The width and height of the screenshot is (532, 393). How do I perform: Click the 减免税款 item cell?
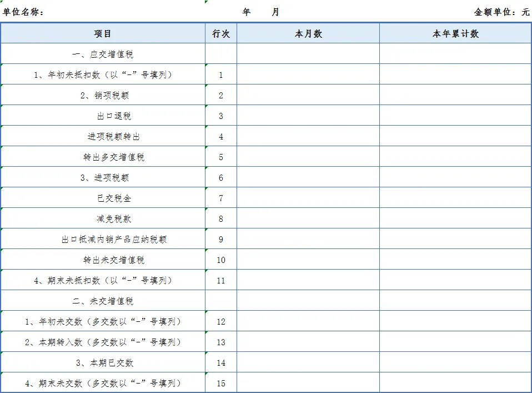(x=103, y=218)
